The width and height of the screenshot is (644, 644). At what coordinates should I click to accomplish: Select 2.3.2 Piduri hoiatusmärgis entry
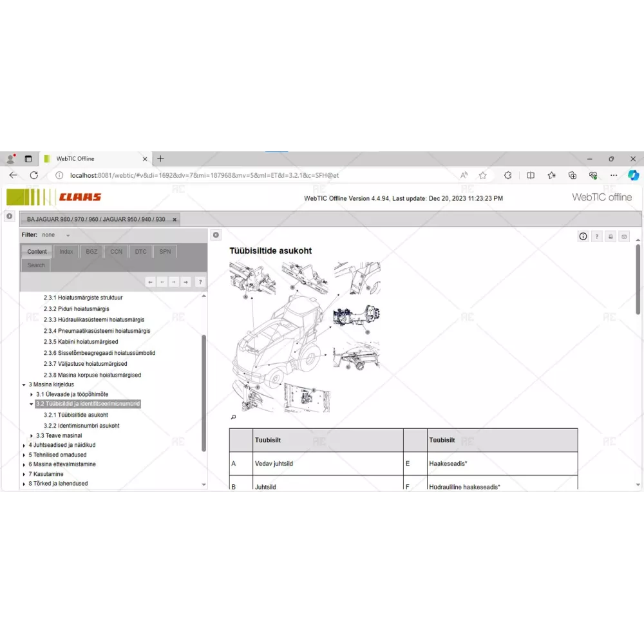pos(76,308)
